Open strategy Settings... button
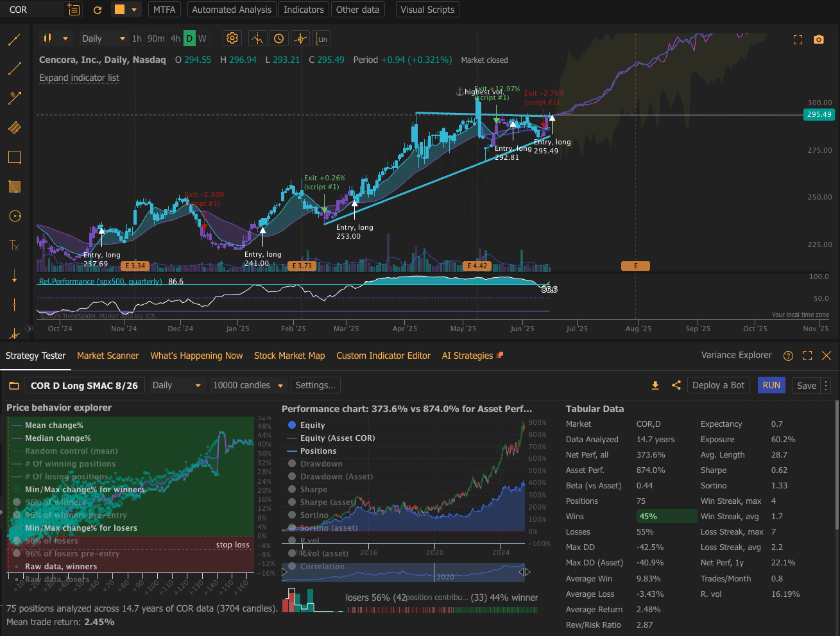 (315, 385)
